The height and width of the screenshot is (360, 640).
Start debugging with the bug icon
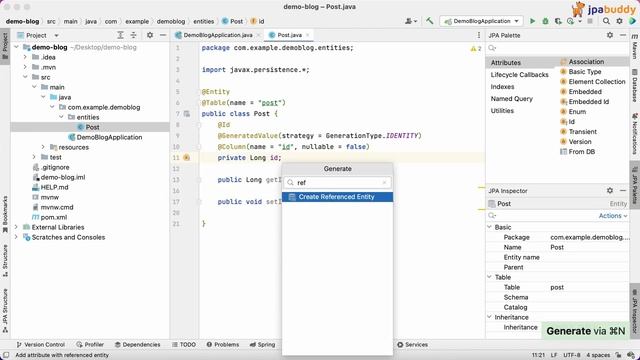[x=545, y=21]
